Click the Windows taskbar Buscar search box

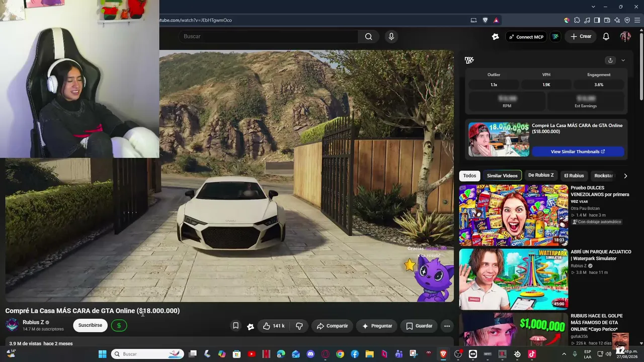point(147,354)
